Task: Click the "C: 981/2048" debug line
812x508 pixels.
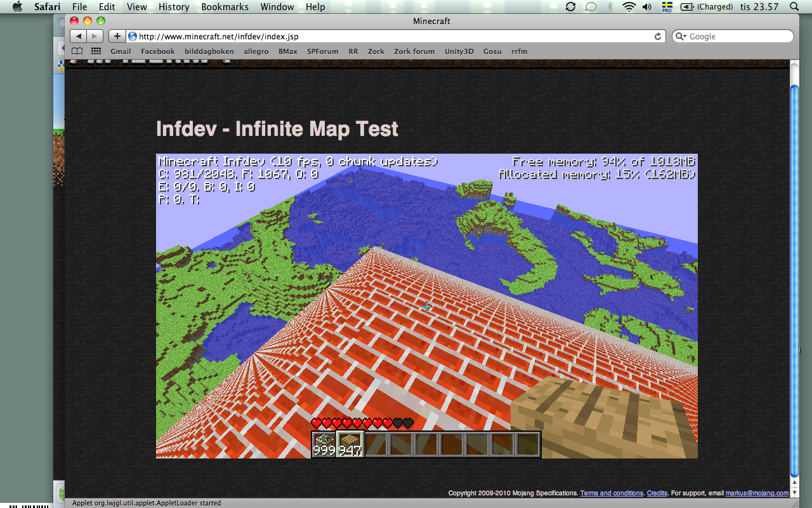Action: tap(238, 174)
